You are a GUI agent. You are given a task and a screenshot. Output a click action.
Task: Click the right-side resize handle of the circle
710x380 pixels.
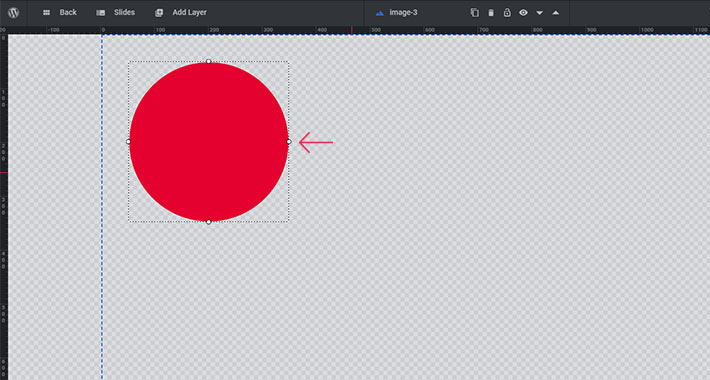pos(289,142)
